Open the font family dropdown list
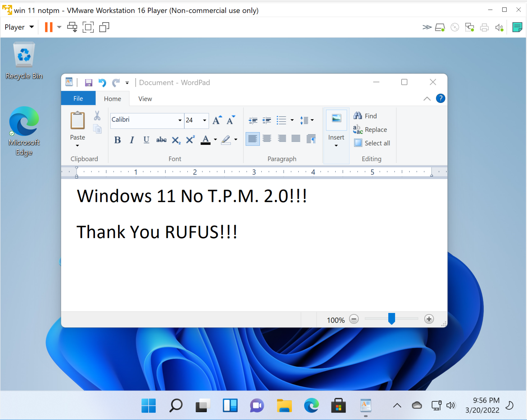 [x=180, y=120]
